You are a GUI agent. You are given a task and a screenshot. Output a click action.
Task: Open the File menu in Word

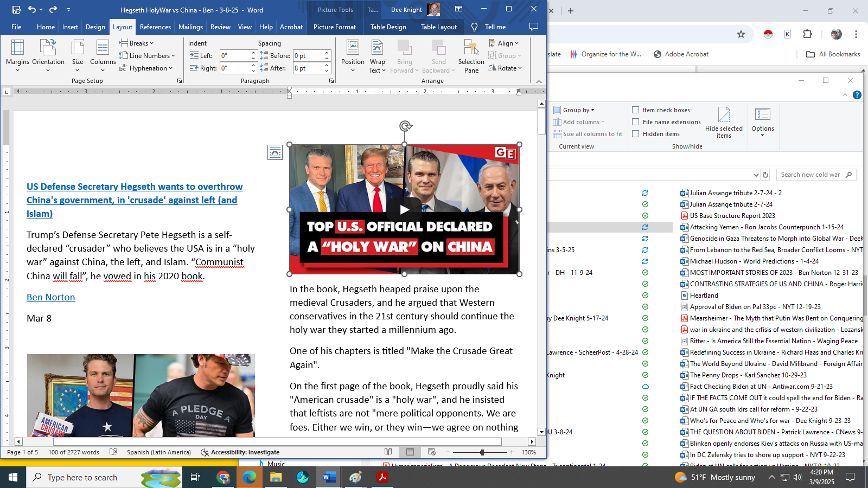tap(16, 27)
